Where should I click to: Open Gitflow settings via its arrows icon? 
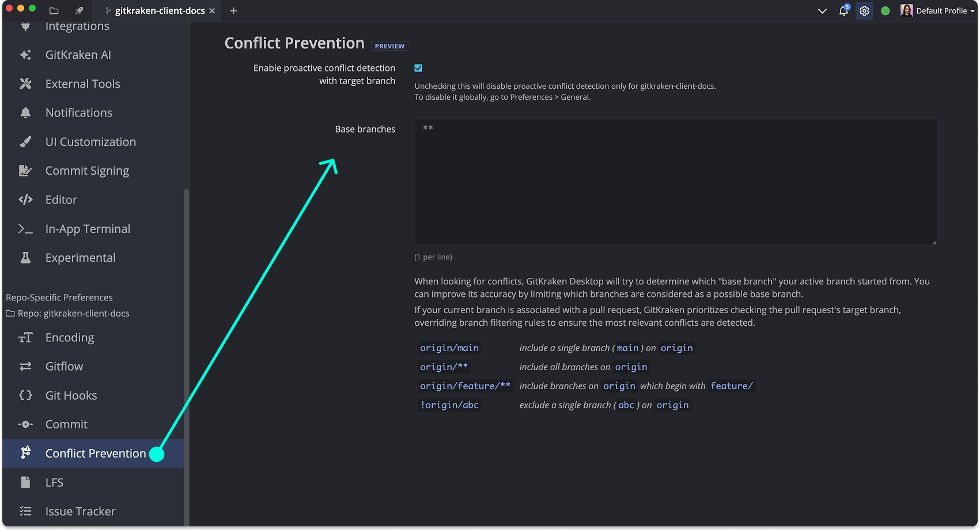[25, 366]
